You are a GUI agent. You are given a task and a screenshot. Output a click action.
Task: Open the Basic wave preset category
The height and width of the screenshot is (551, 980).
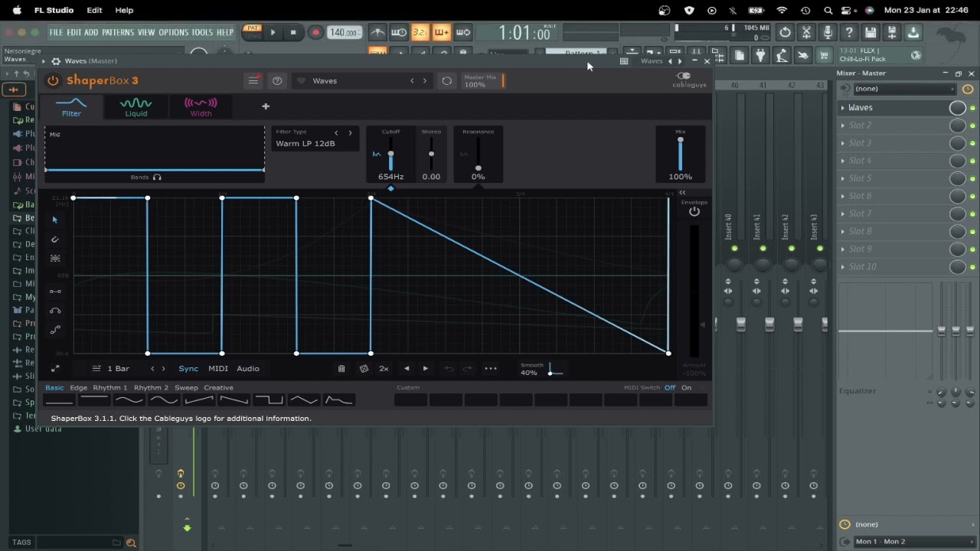(54, 388)
